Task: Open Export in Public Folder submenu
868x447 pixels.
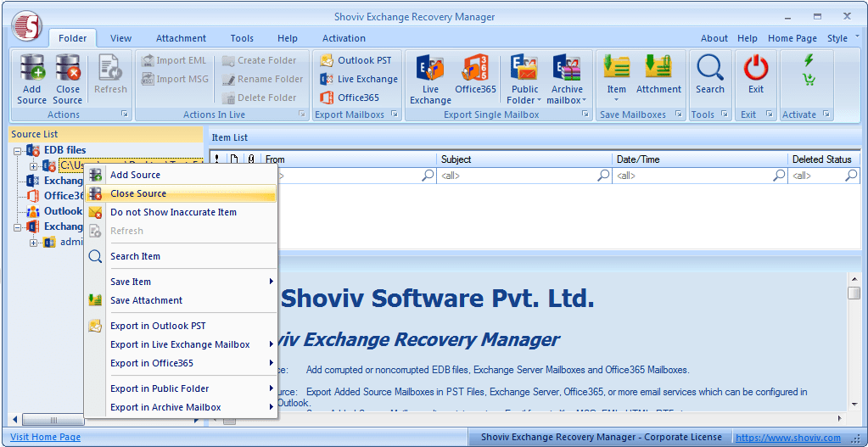Action: (181, 389)
